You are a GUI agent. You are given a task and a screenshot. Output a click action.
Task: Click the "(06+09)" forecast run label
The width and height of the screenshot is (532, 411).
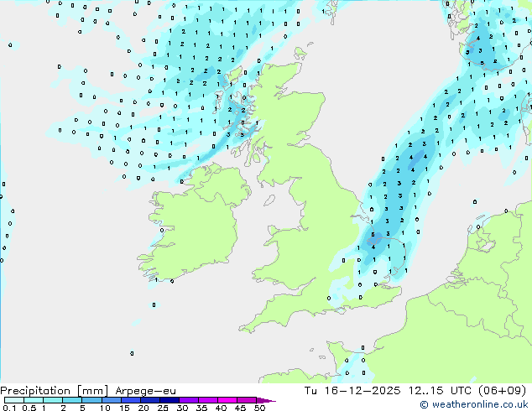(502, 391)
